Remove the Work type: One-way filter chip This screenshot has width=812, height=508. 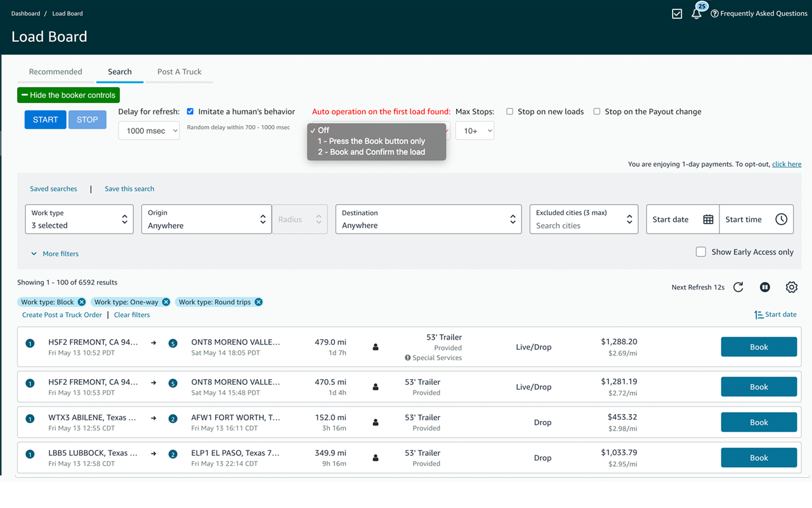click(x=166, y=302)
